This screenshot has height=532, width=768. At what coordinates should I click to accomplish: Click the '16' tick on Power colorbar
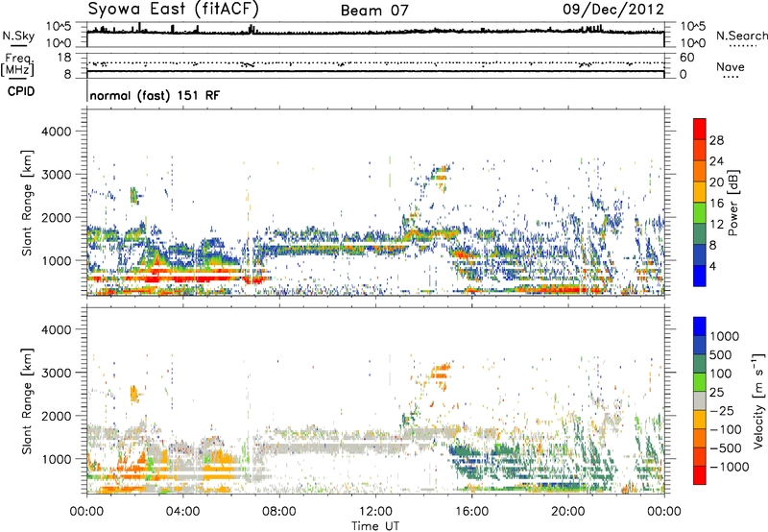click(x=716, y=204)
